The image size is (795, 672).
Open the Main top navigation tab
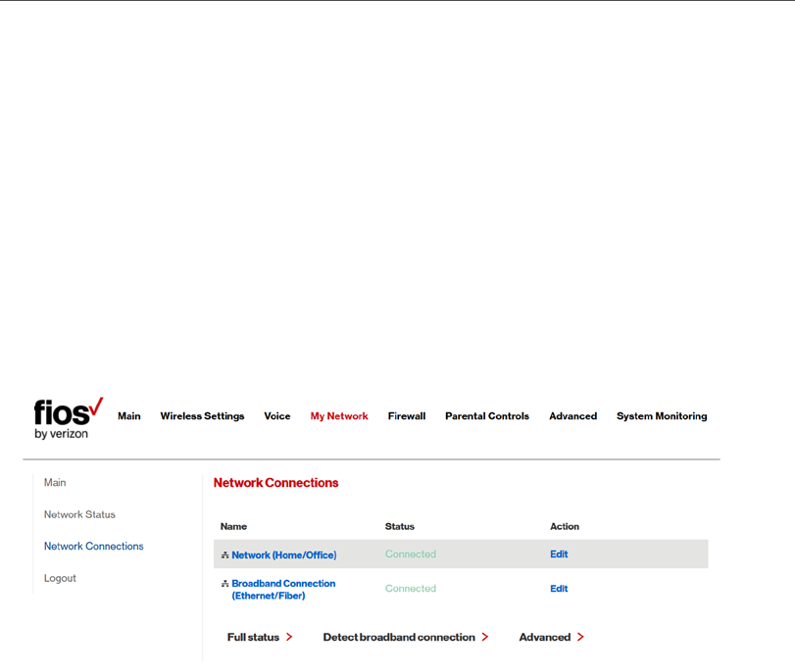129,416
